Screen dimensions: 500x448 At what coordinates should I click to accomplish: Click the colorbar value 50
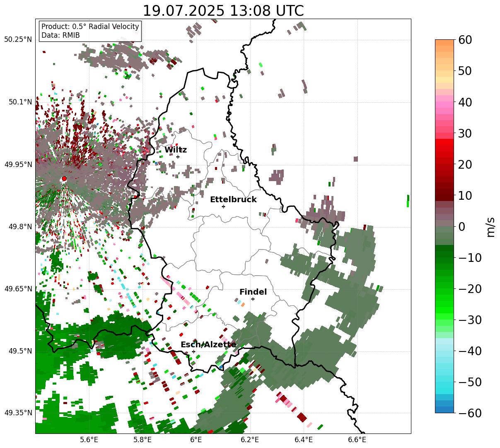coord(464,71)
